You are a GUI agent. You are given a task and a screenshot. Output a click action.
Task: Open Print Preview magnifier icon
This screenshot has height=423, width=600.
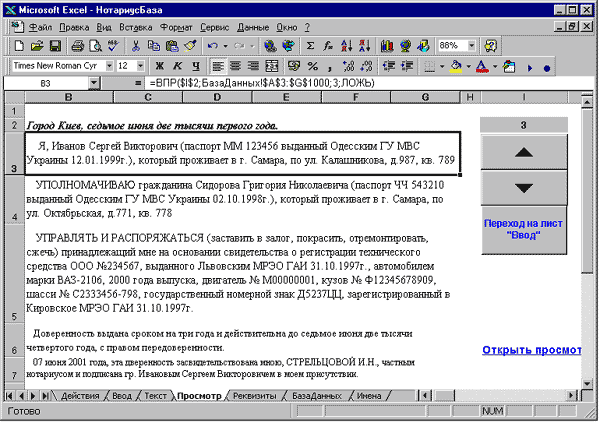(x=96, y=46)
